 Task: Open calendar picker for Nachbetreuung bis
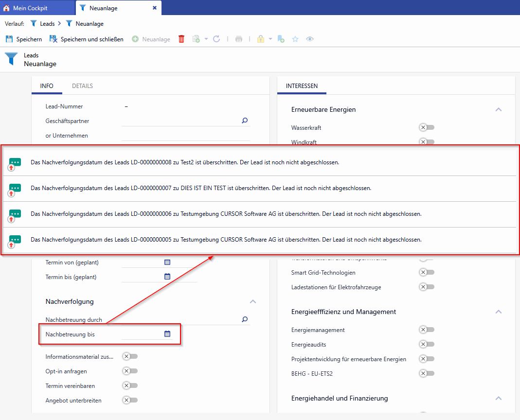tap(167, 334)
